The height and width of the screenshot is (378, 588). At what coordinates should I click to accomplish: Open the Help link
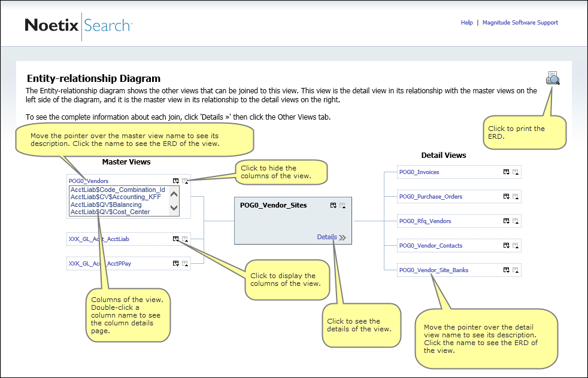[x=466, y=23]
